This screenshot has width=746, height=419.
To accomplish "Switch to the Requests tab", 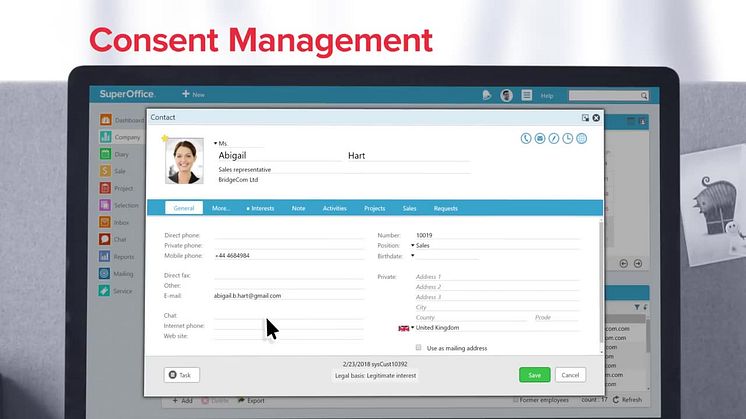I will click(446, 208).
